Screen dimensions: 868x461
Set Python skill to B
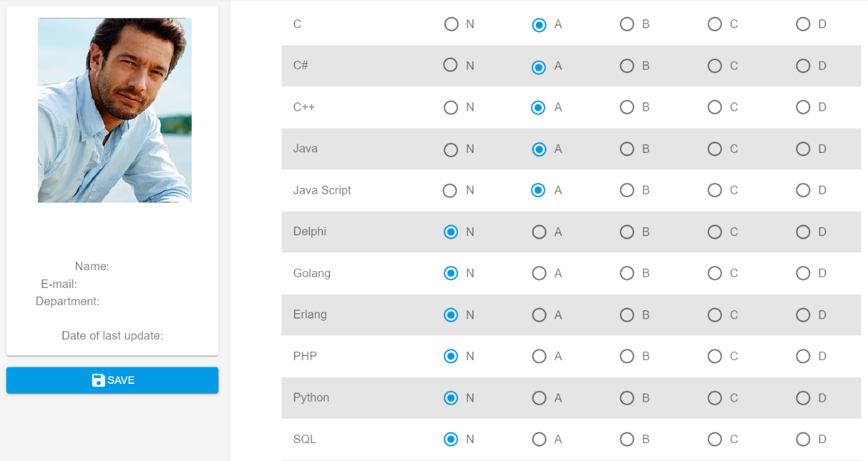626,398
